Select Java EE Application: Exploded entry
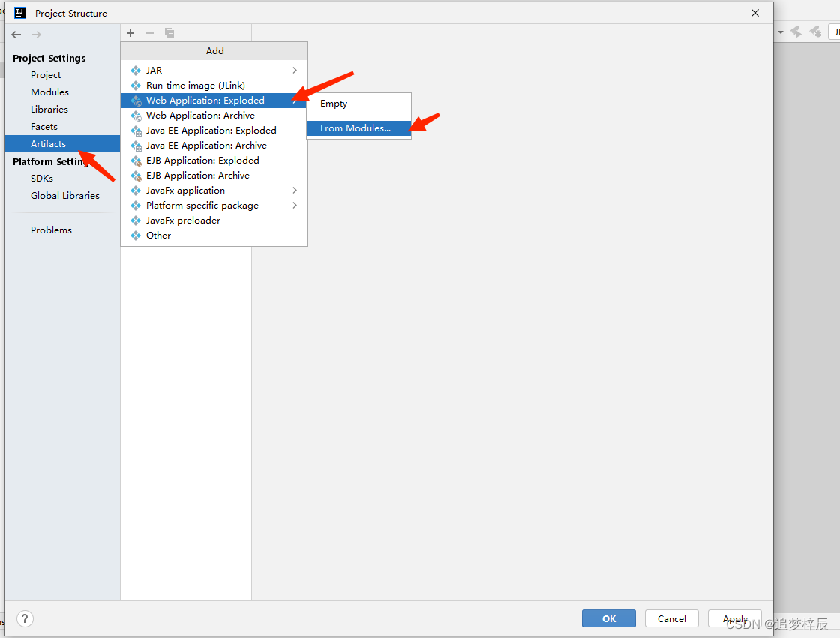840x638 pixels. coord(214,131)
